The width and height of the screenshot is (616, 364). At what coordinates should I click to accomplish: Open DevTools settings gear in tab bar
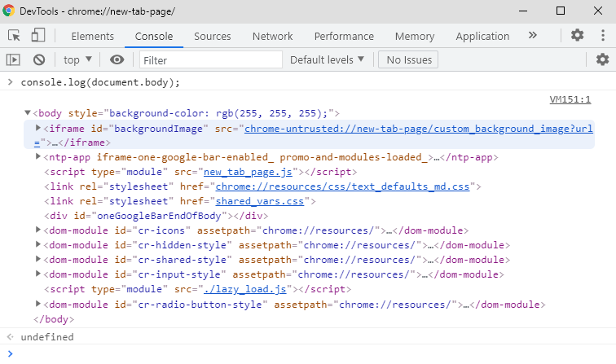[x=577, y=35]
